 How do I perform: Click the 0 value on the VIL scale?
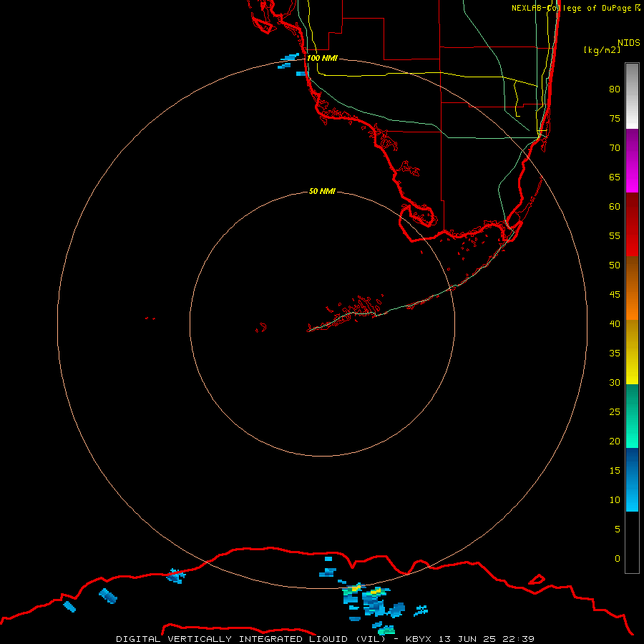[618, 559]
